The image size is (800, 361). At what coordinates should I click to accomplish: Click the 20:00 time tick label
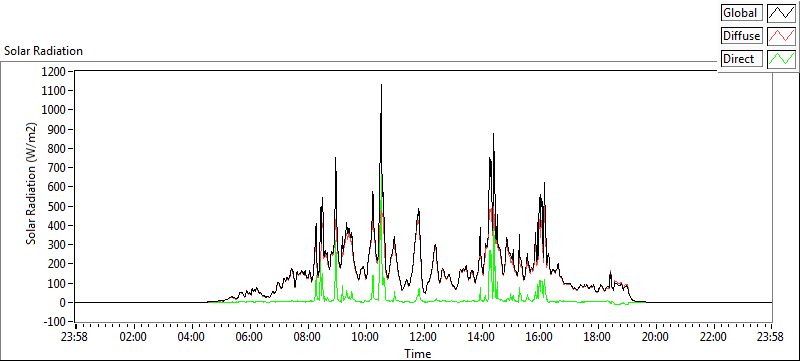click(x=655, y=337)
